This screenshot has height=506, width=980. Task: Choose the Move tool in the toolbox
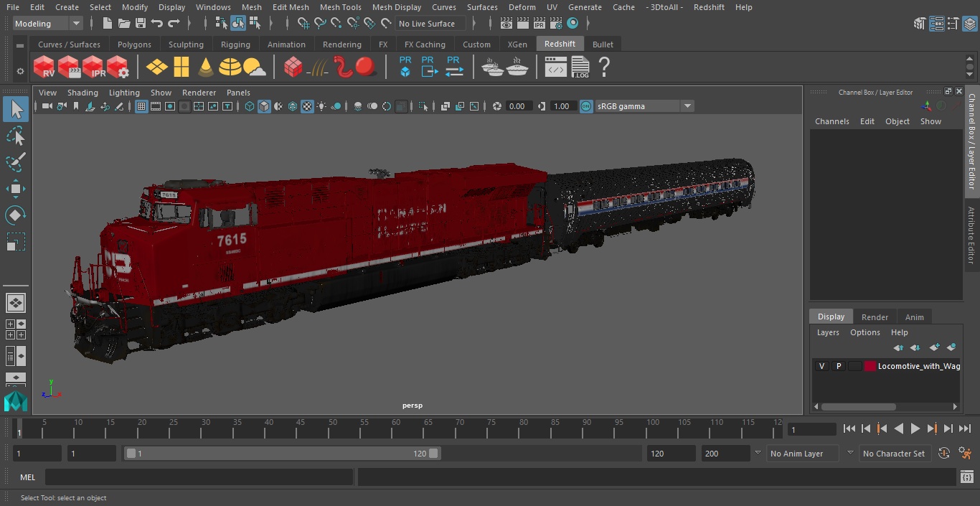[15, 189]
